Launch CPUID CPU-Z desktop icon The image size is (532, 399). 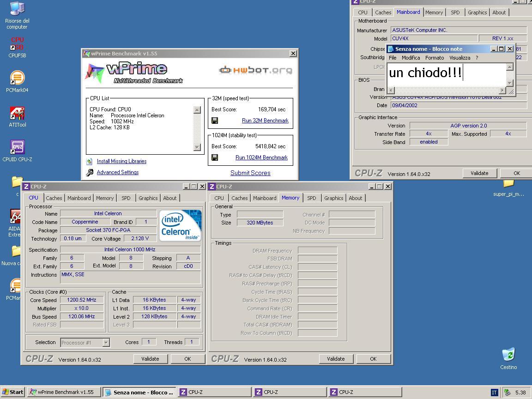(17, 151)
